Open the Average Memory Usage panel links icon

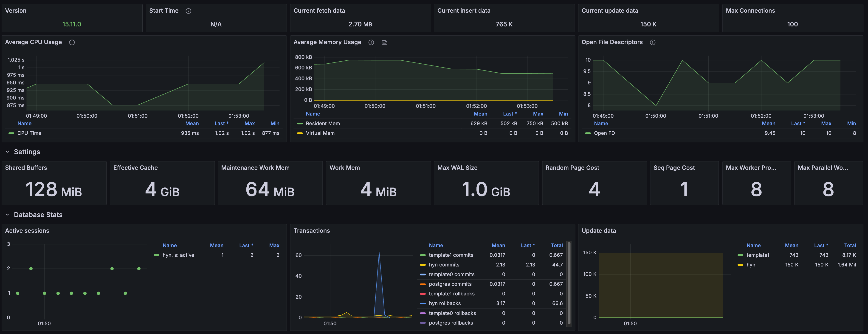(384, 42)
